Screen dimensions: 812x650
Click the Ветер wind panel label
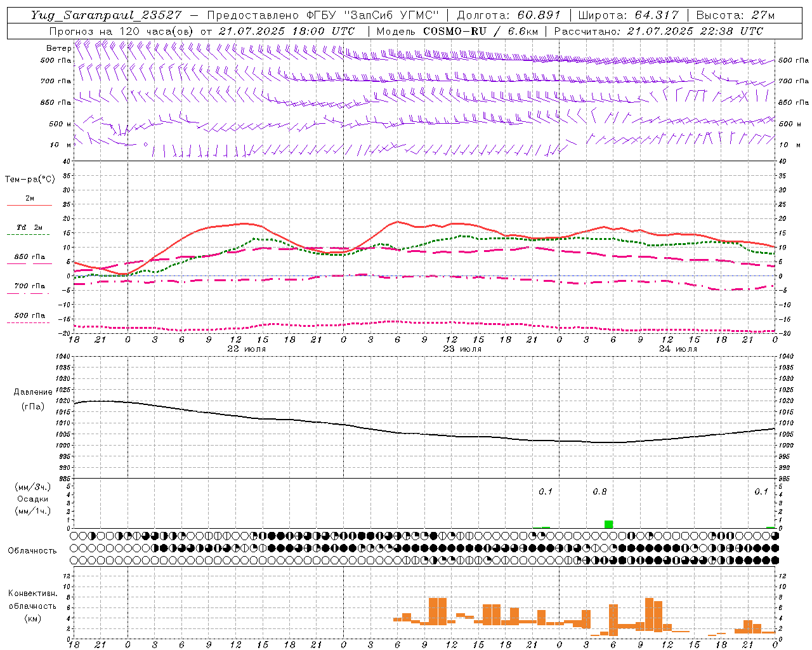point(58,48)
